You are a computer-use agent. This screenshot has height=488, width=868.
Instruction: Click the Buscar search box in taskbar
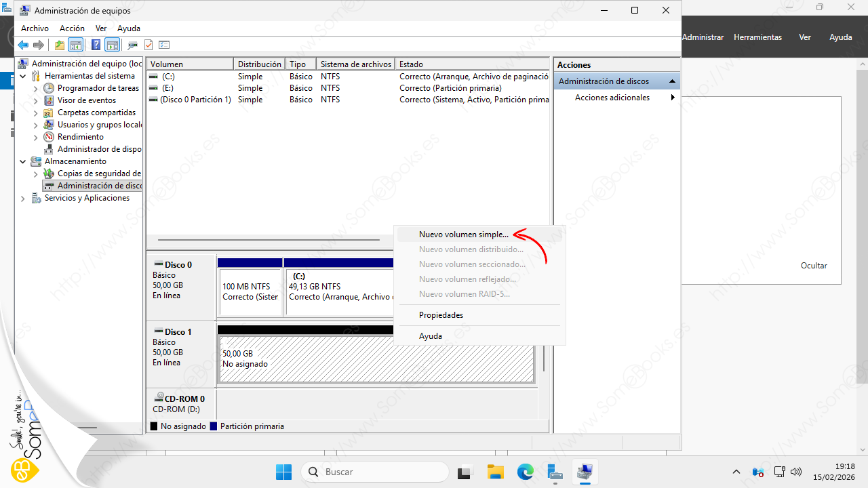pyautogui.click(x=375, y=472)
